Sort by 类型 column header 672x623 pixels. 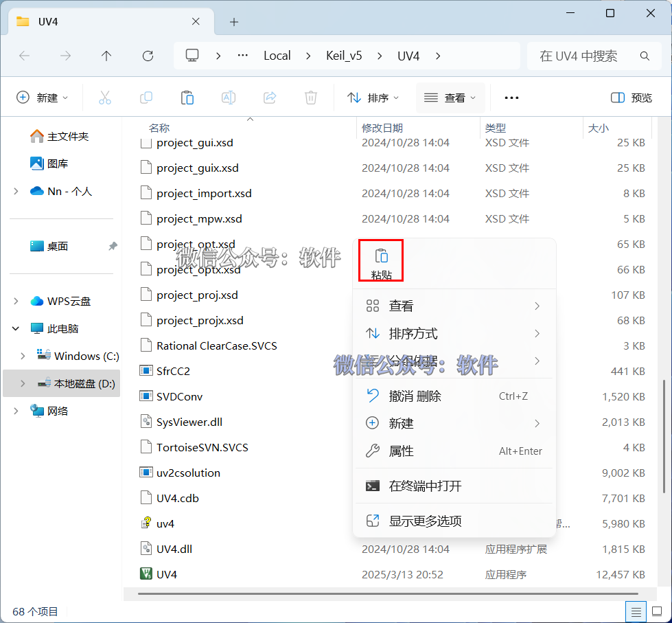[x=496, y=128]
